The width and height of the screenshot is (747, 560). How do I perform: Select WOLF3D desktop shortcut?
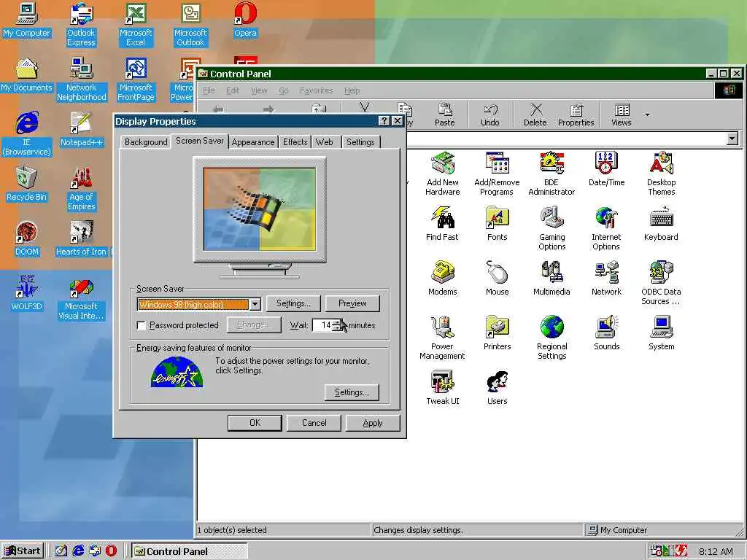[27, 292]
